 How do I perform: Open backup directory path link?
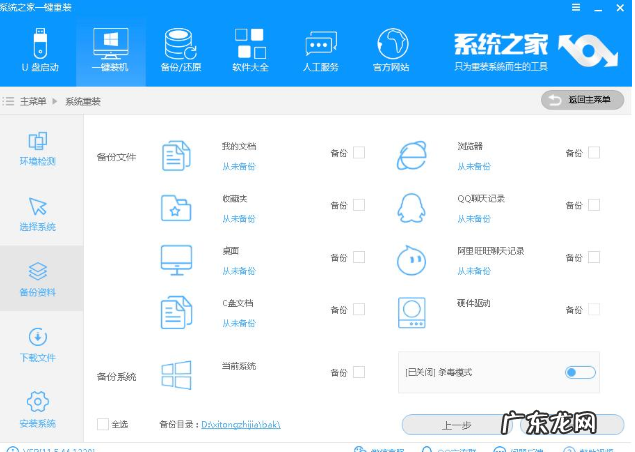[x=241, y=424]
